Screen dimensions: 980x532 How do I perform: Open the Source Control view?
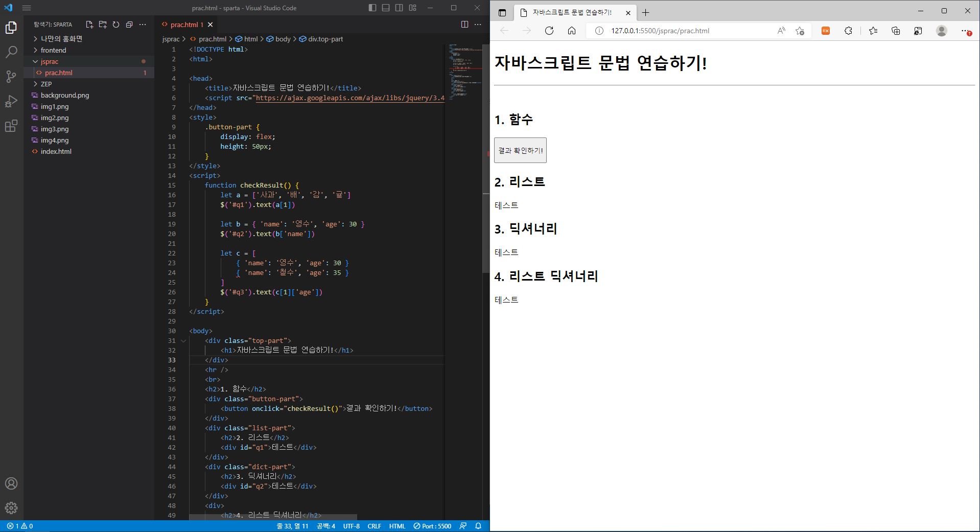click(11, 77)
